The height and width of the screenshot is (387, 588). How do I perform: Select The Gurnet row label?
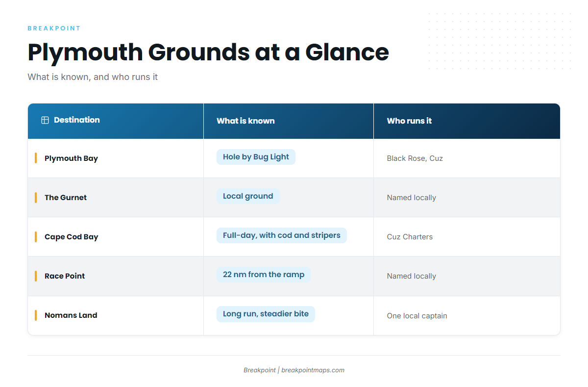pyautogui.click(x=66, y=198)
